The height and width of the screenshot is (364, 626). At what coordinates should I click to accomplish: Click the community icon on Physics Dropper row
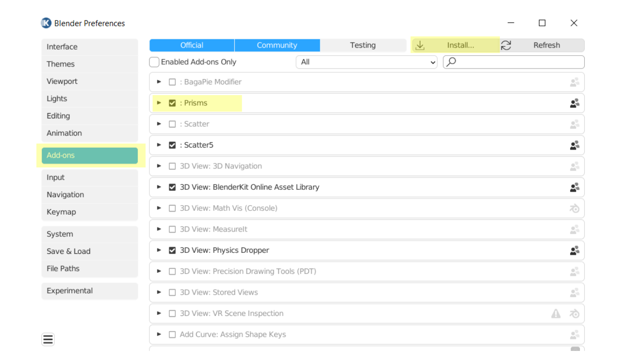[575, 250]
